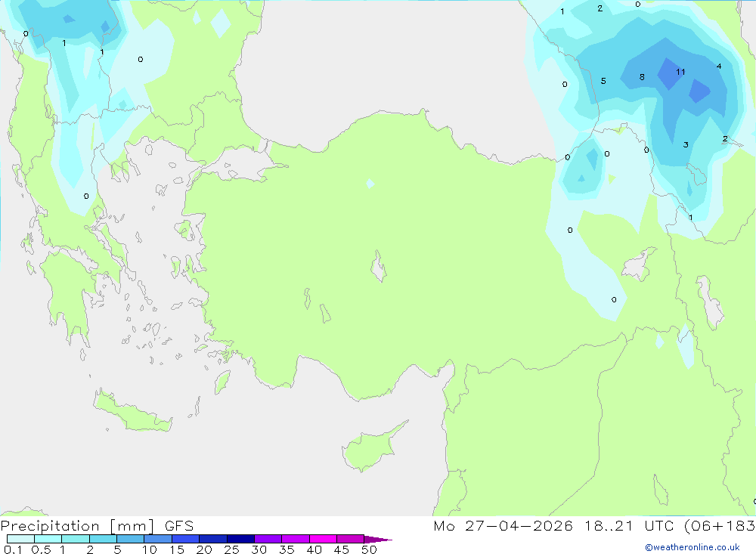Click legend label '30'
Viewport: 756px width, 554px height.
click(259, 549)
